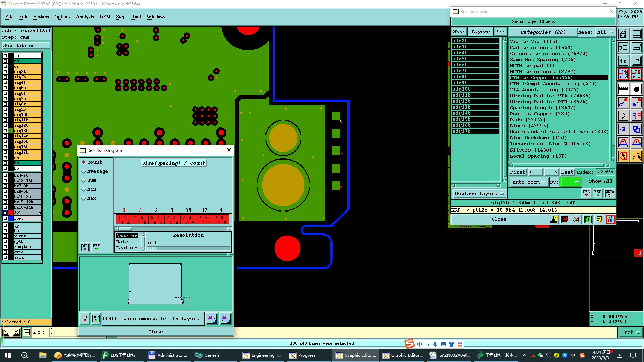The width and height of the screenshot is (644, 362).
Task: Select the Average radio option
Action: [84, 171]
